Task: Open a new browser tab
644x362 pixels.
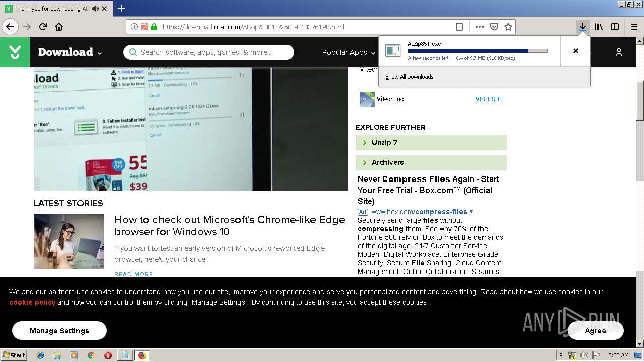Action: pyautogui.click(x=121, y=8)
